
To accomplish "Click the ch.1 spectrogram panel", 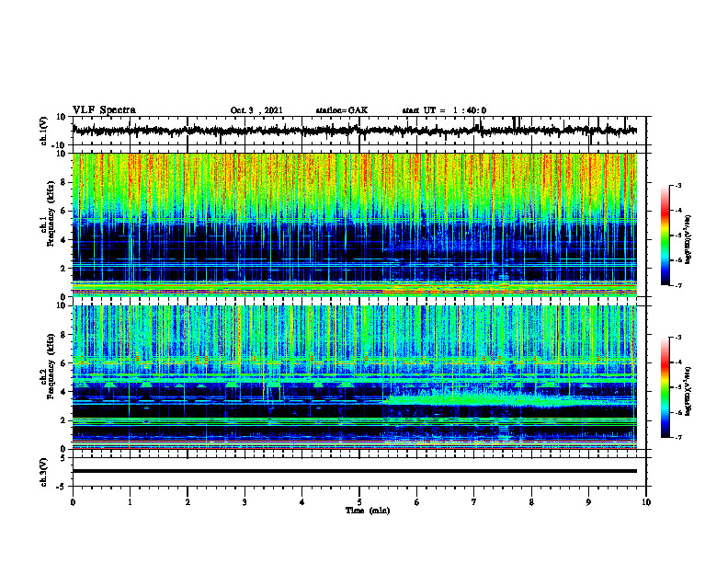I will point(355,224).
